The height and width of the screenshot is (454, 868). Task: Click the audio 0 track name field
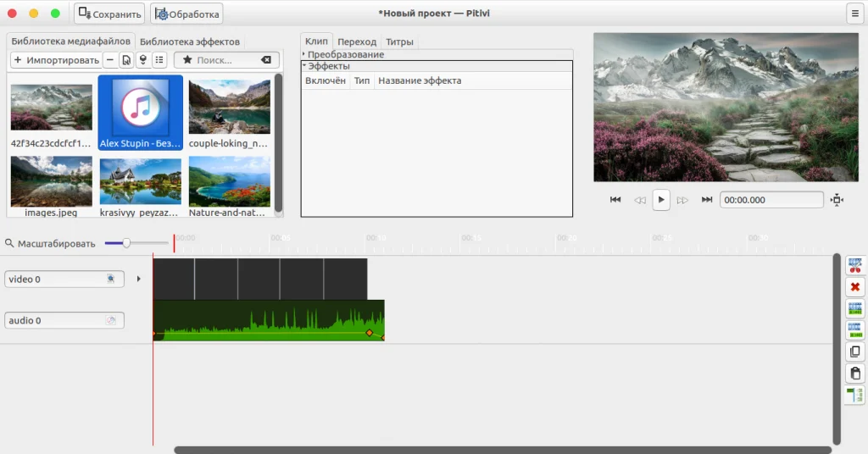64,320
